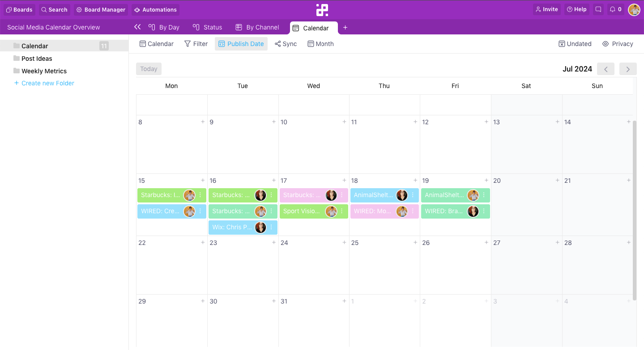Open the Publish Date field selector
Image resolution: width=644 pixels, height=350 pixels.
(241, 44)
